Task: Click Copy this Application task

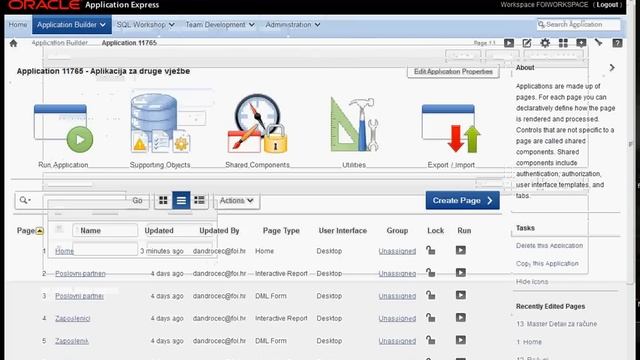Action: (x=547, y=264)
